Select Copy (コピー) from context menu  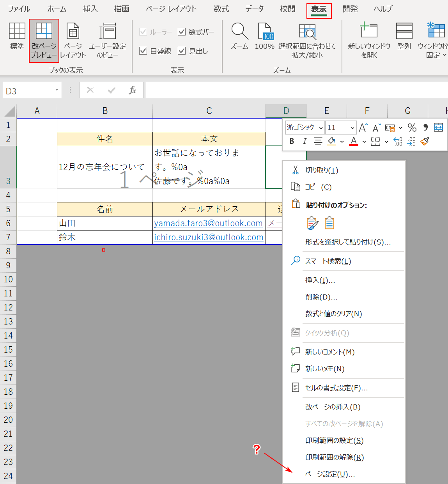click(344, 187)
